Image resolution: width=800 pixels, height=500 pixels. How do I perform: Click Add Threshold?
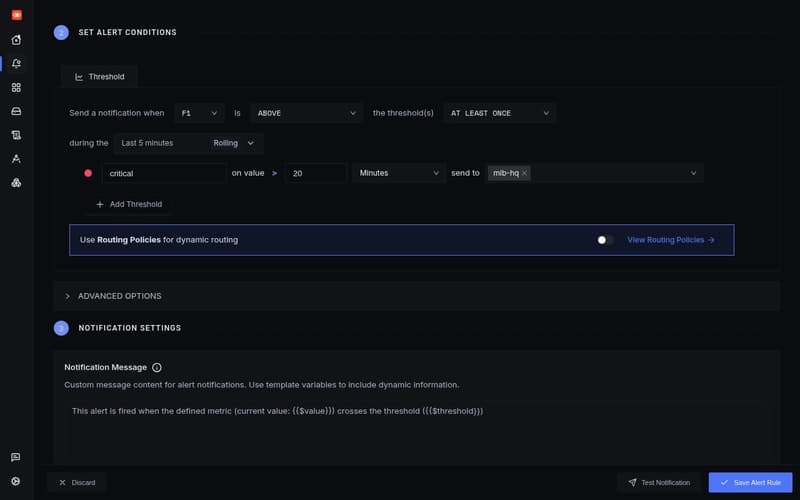129,204
